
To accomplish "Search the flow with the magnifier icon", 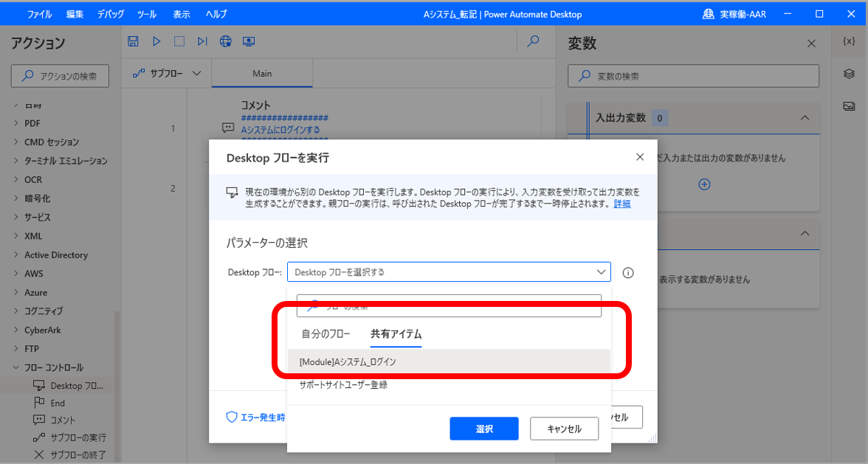I will click(x=533, y=41).
